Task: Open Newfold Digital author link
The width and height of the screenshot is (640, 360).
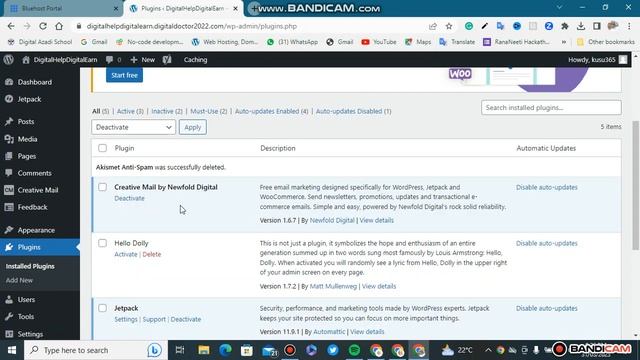Action: 332,220
